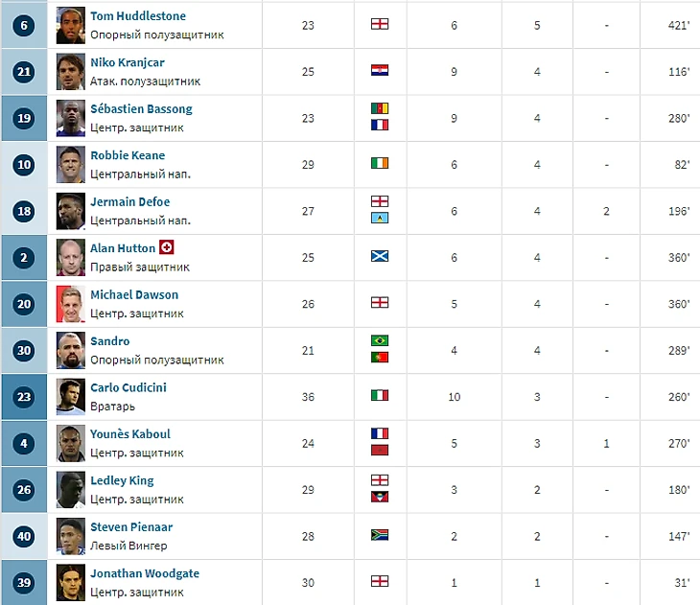Click the shirt number 23 badge

click(24, 397)
